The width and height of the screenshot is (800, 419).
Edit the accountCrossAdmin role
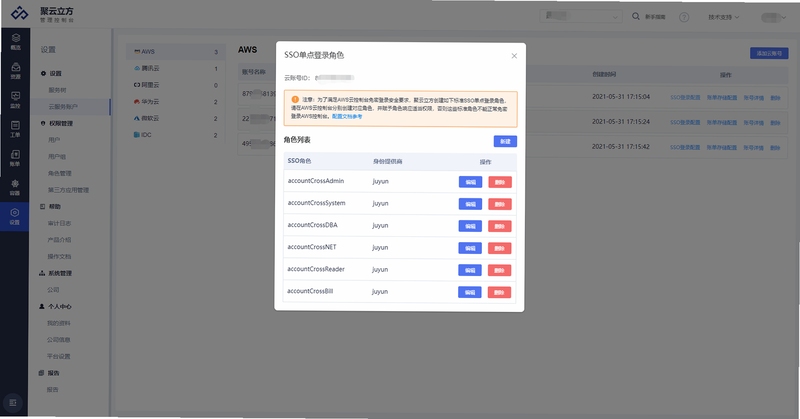470,182
